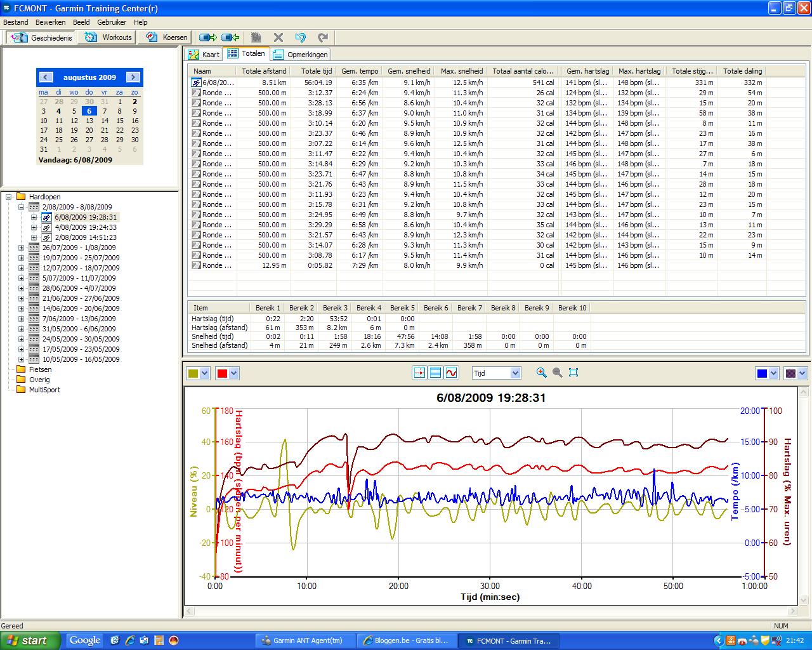Viewport: 812px width, 650px height.
Task: Click the MultiSport folder icon
Action: pyautogui.click(x=21, y=390)
